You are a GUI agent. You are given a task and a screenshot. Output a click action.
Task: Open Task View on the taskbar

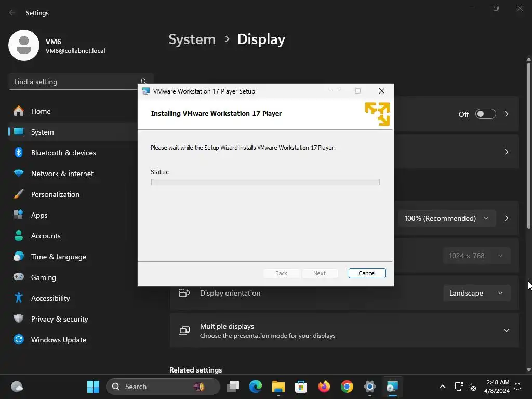point(233,387)
